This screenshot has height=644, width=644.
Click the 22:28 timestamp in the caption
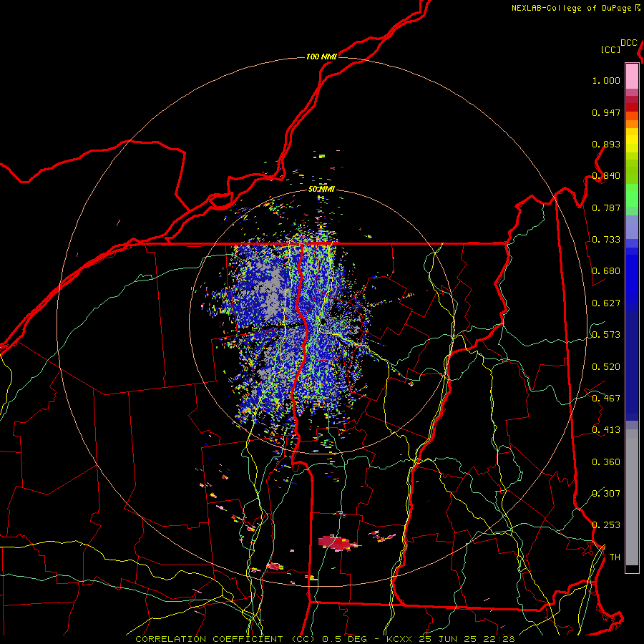(500, 639)
